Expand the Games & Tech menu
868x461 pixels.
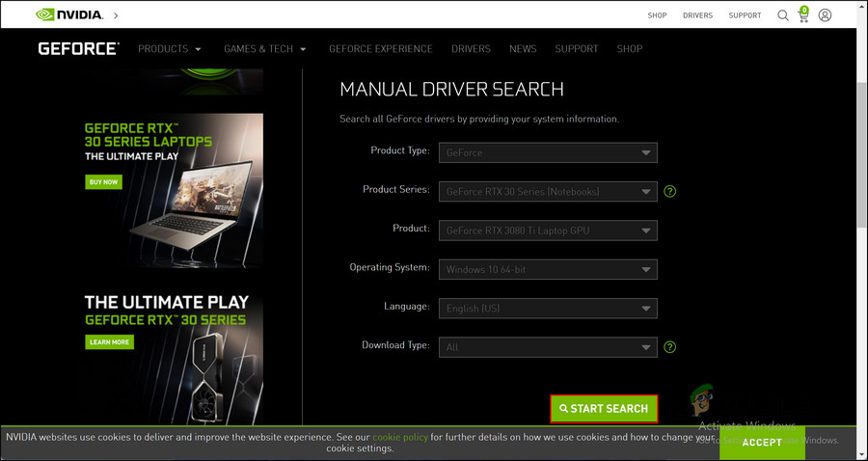pyautogui.click(x=265, y=48)
